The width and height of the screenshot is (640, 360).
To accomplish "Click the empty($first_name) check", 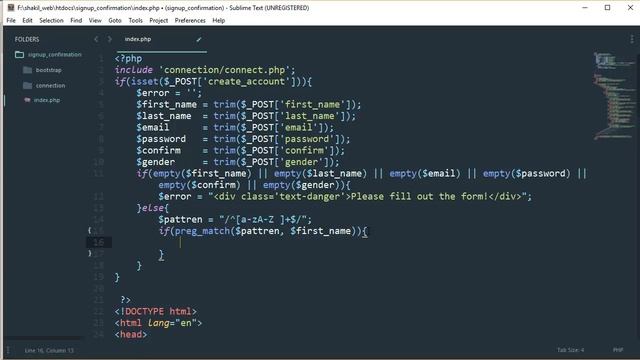I will pyautogui.click(x=202, y=173).
